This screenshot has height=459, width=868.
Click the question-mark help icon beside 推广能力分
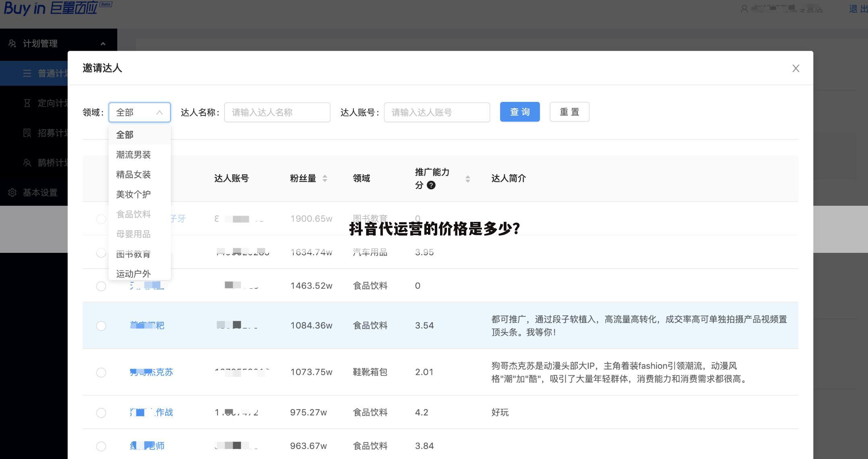[x=431, y=185]
